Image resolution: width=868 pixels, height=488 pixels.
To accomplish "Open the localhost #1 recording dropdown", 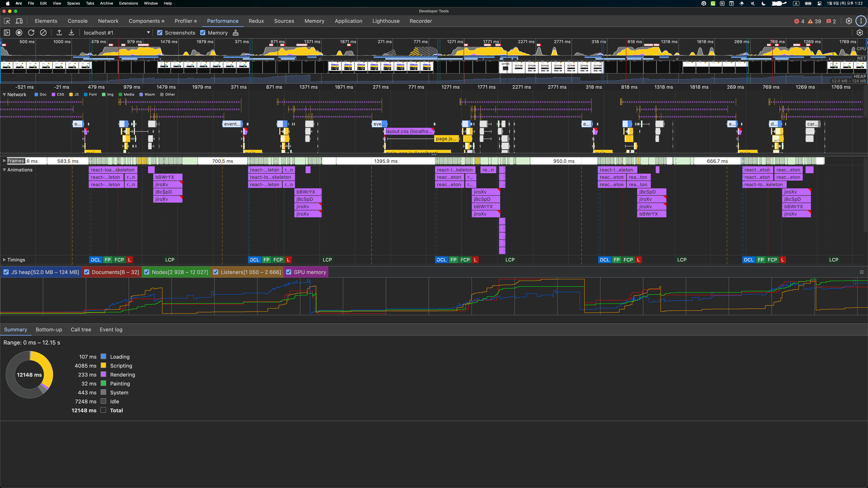I will pyautogui.click(x=148, y=33).
